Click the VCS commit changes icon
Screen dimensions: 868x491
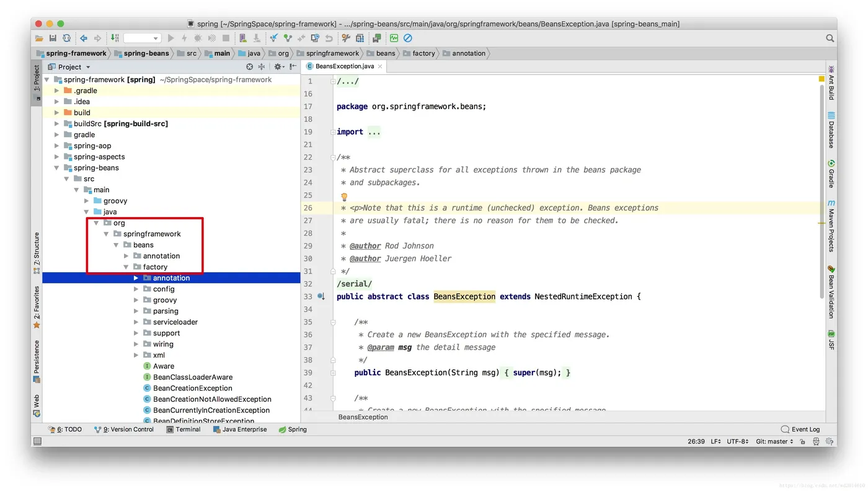pyautogui.click(x=287, y=38)
